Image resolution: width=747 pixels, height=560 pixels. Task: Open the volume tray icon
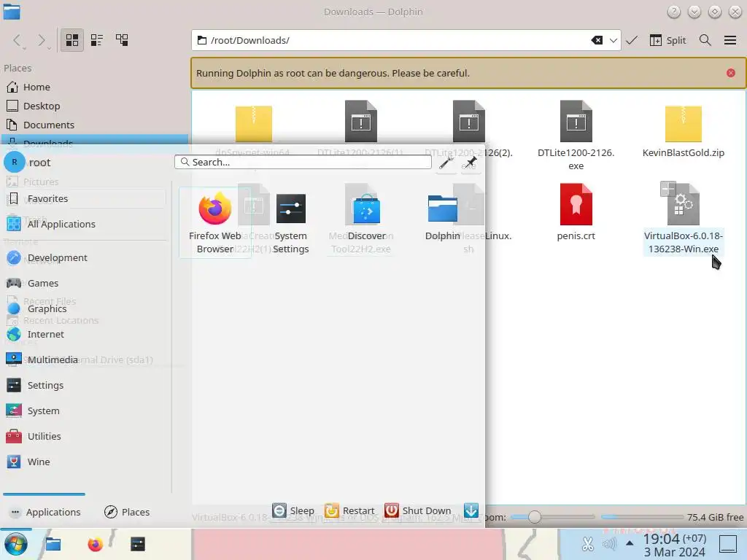coord(609,544)
